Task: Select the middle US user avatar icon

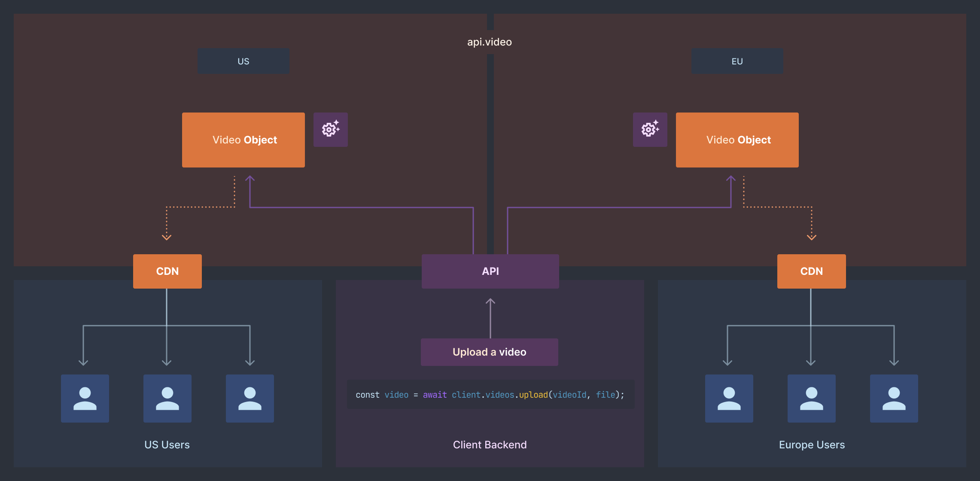Action: point(167,398)
